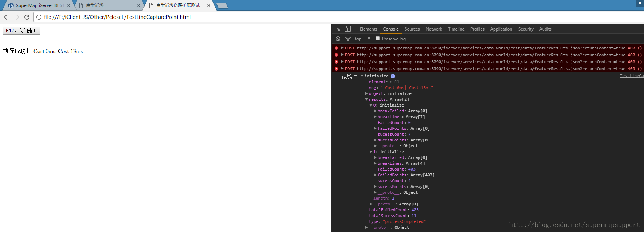
Task: Click the 执行成功！ result text
Action: [16, 51]
